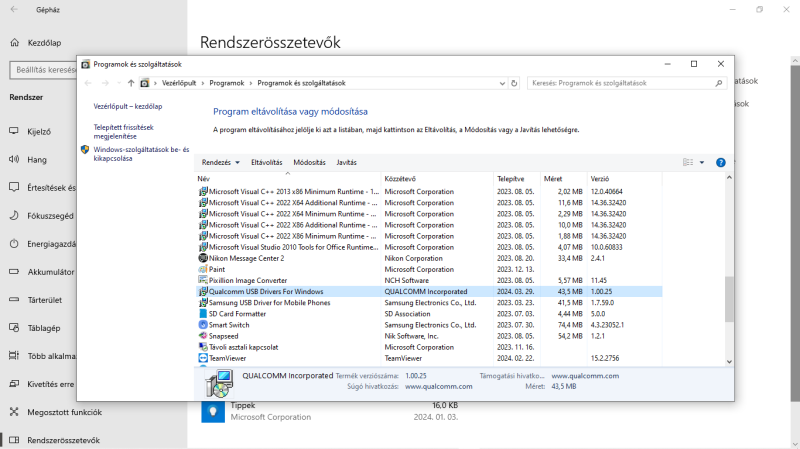This screenshot has height=449, width=800.
Task: Click the SD Card Formatter icon
Action: pyautogui.click(x=203, y=314)
